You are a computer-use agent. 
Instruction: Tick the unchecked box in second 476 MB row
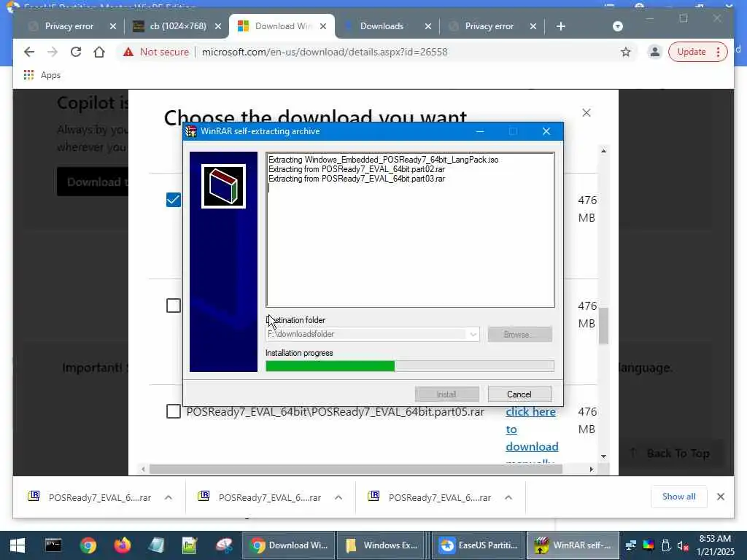click(x=174, y=306)
